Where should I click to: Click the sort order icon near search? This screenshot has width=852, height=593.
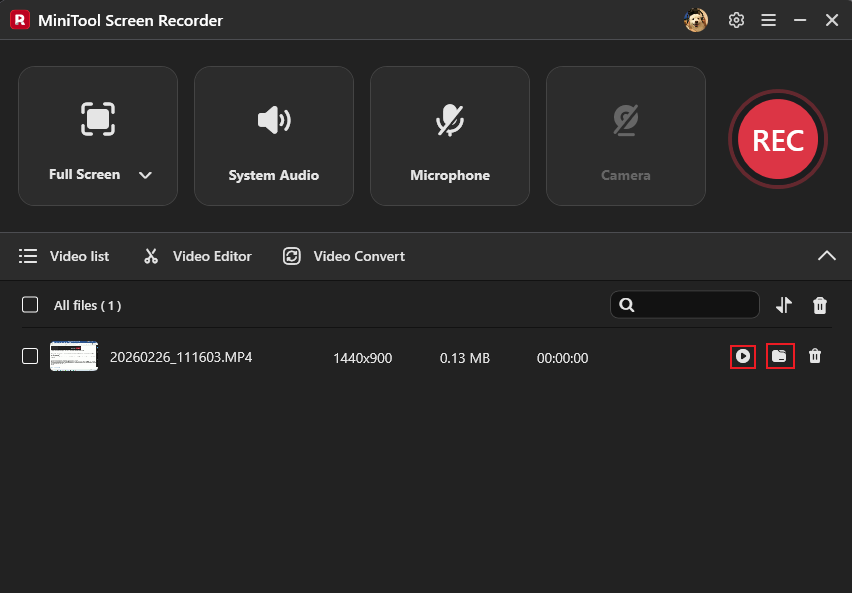click(x=784, y=305)
